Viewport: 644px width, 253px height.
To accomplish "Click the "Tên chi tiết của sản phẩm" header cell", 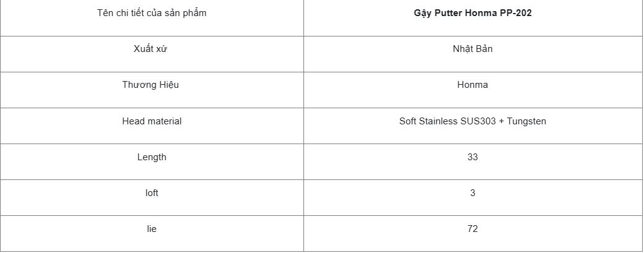I will click(x=152, y=13).
